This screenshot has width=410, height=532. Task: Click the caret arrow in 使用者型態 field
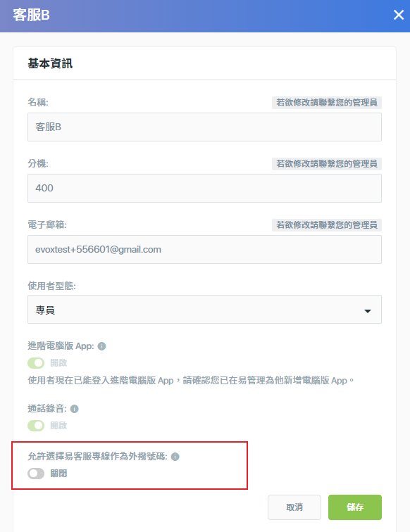[368, 311]
